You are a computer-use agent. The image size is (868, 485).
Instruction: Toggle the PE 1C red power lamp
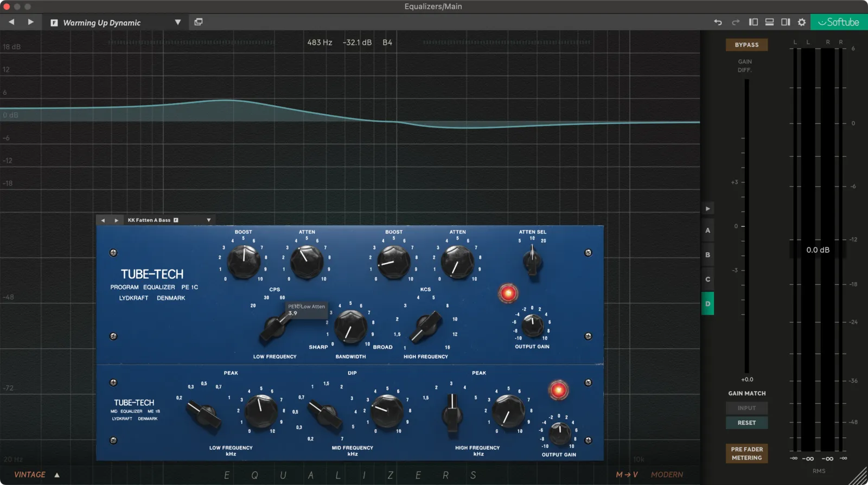[x=508, y=293]
